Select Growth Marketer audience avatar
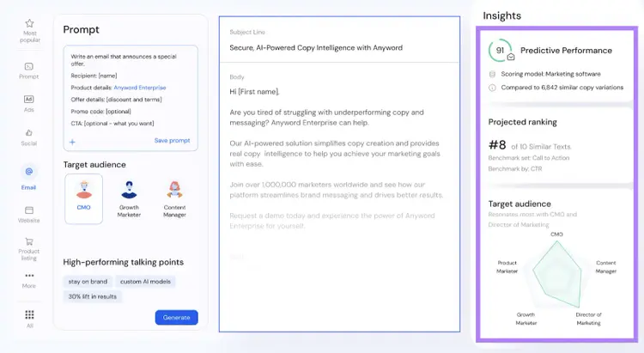The image size is (644, 353). (129, 190)
